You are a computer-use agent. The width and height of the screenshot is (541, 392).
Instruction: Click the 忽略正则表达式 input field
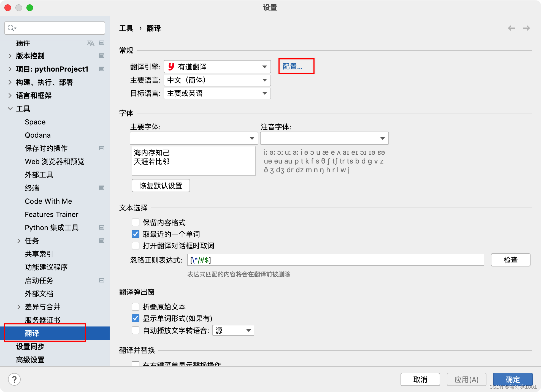coord(336,260)
